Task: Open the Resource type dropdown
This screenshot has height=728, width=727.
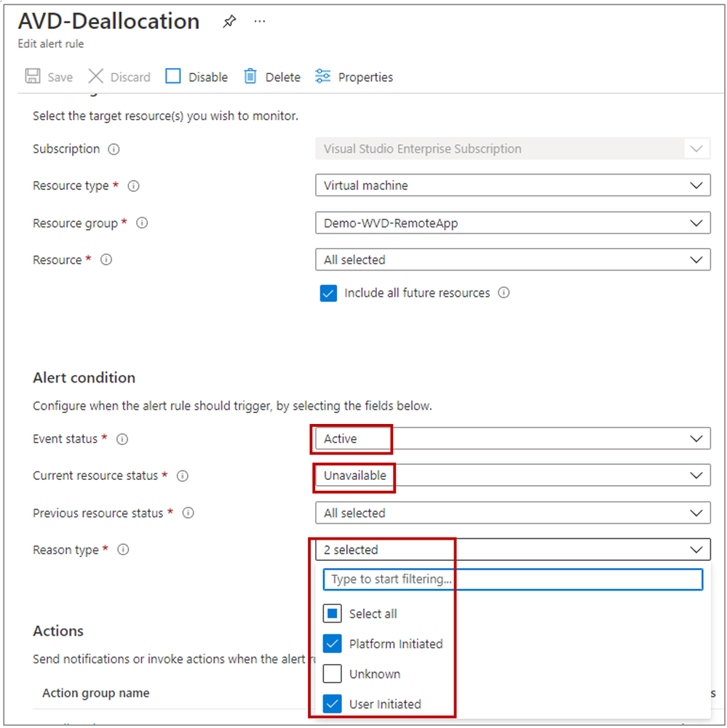Action: point(513,185)
